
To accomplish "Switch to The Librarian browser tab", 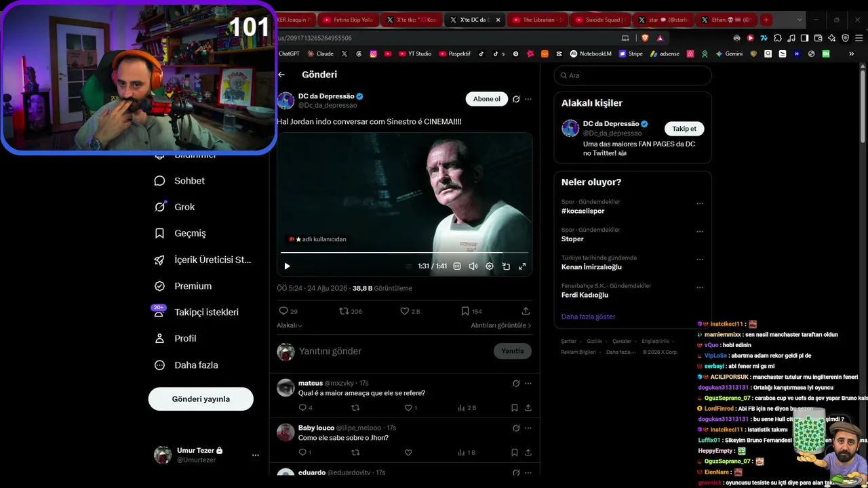I will click(537, 20).
